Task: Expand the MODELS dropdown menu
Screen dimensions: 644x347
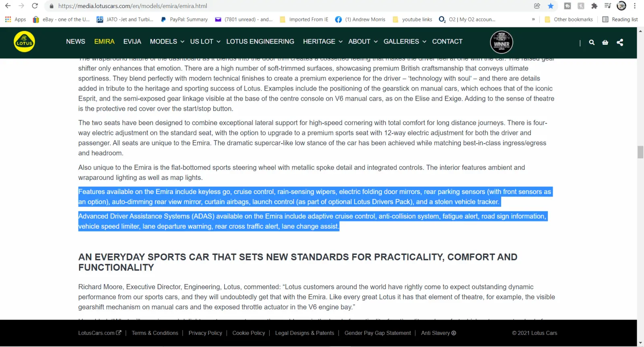Action: [x=167, y=41]
